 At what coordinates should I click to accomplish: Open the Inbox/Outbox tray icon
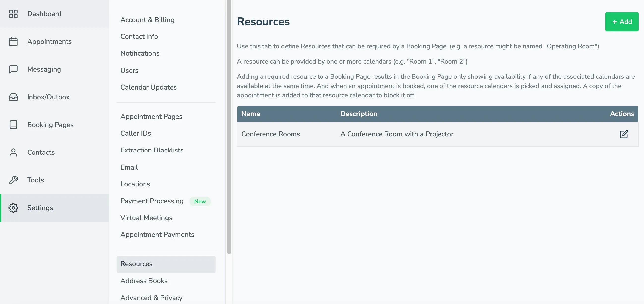point(13,97)
